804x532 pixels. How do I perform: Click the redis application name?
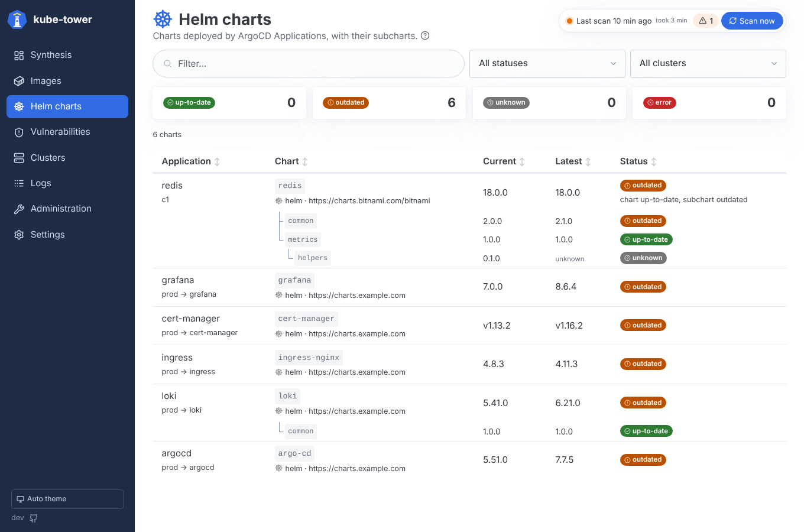[172, 186]
